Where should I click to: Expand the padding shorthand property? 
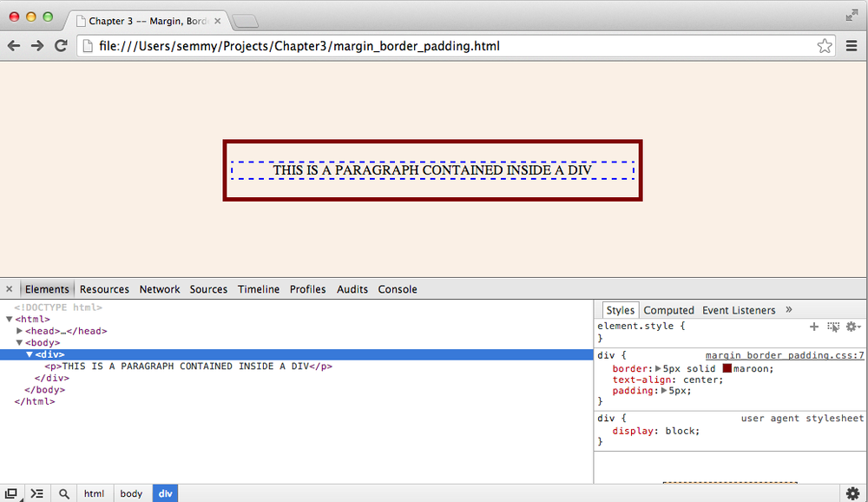click(x=664, y=391)
